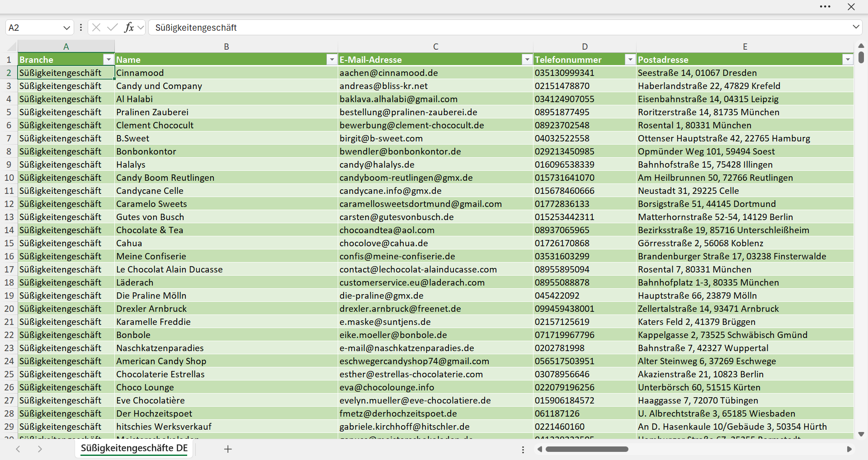Go to the previous sheet arrow
Viewport: 868px width, 460px height.
coord(18,449)
